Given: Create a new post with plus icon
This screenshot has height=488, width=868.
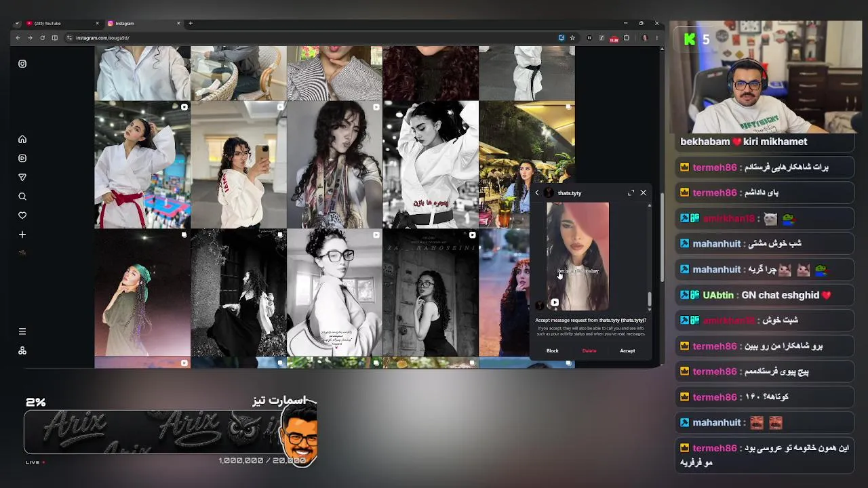Looking at the screenshot, I should click(22, 235).
